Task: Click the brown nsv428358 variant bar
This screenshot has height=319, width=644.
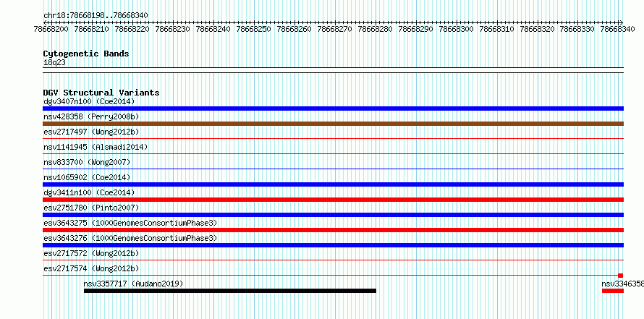Action: coord(333,124)
